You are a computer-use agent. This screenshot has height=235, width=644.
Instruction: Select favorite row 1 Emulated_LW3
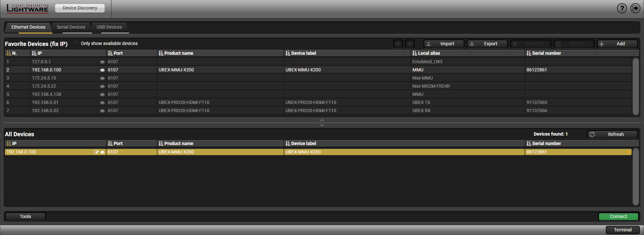click(x=318, y=62)
